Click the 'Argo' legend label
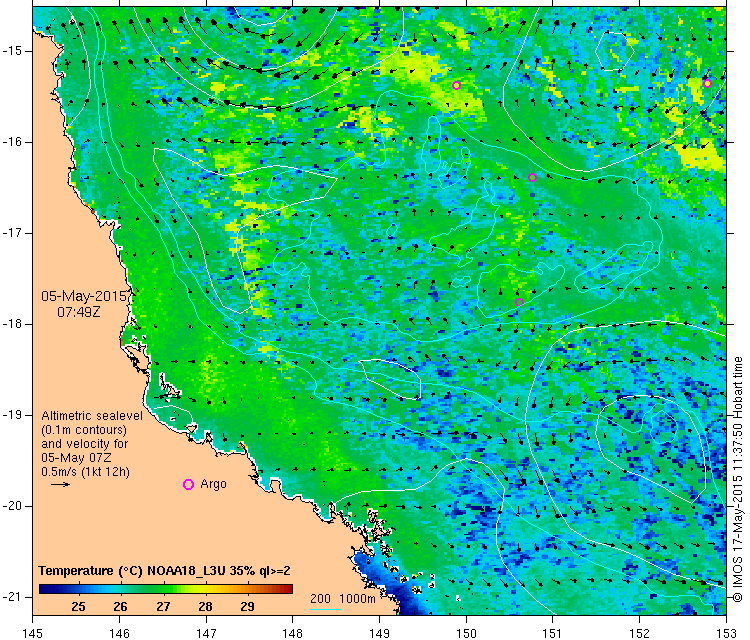Screen dimensions: 750x640 (213, 484)
